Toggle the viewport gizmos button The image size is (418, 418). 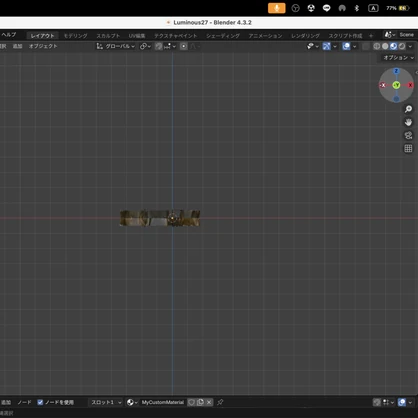click(x=326, y=46)
